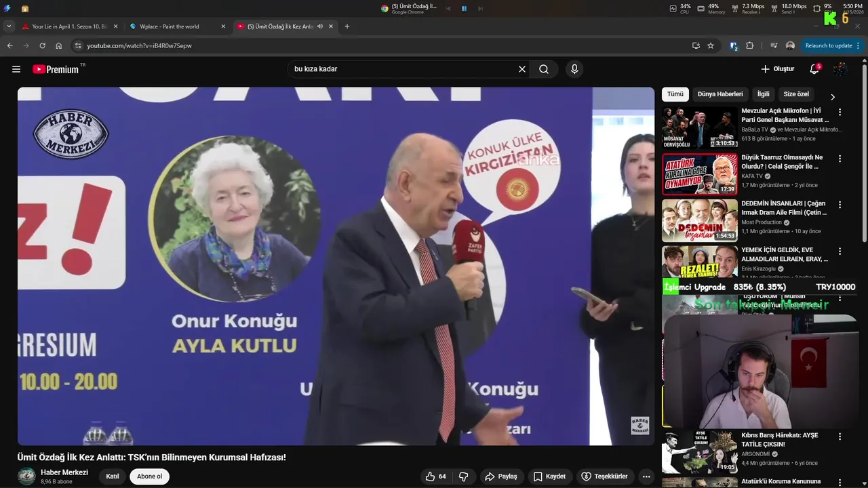This screenshot has height=488, width=868.
Task: View site information icon in address bar
Action: [78, 45]
